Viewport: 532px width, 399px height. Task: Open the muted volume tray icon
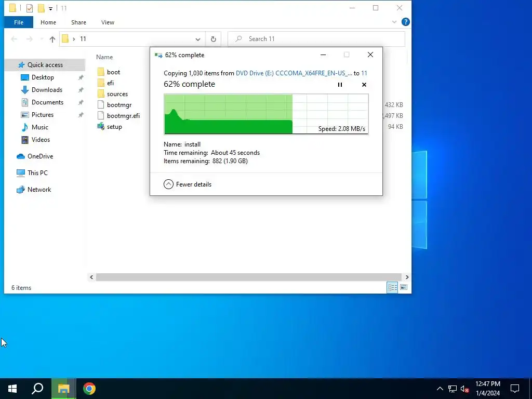464,389
